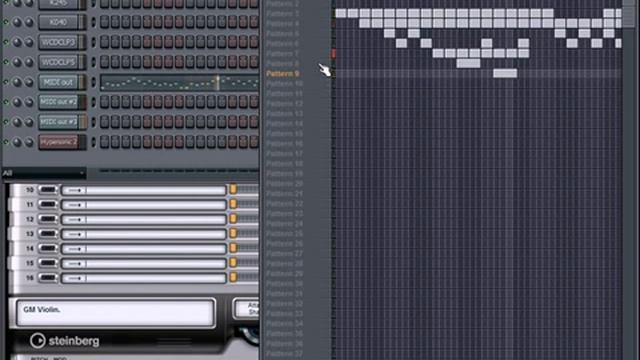Click the orange level marker of slot 10

pyautogui.click(x=233, y=189)
